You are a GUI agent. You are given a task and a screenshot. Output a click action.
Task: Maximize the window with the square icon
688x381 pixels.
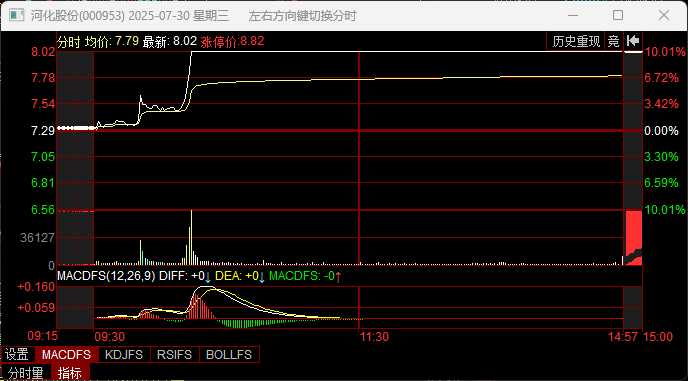pos(618,15)
